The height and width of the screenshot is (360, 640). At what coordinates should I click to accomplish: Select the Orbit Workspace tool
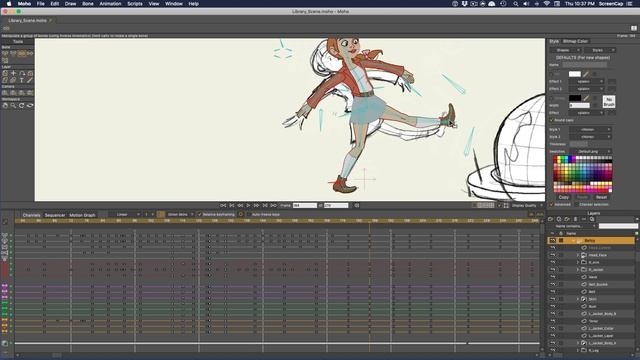[30, 106]
